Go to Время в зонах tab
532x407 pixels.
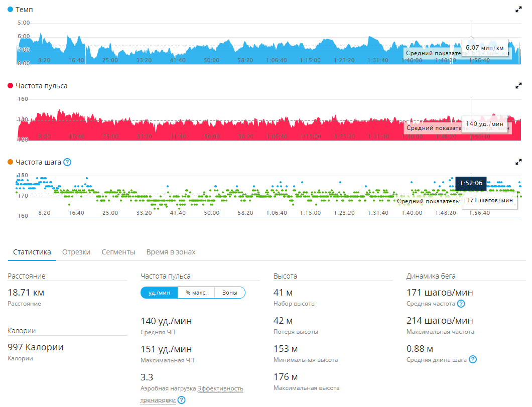pos(171,252)
